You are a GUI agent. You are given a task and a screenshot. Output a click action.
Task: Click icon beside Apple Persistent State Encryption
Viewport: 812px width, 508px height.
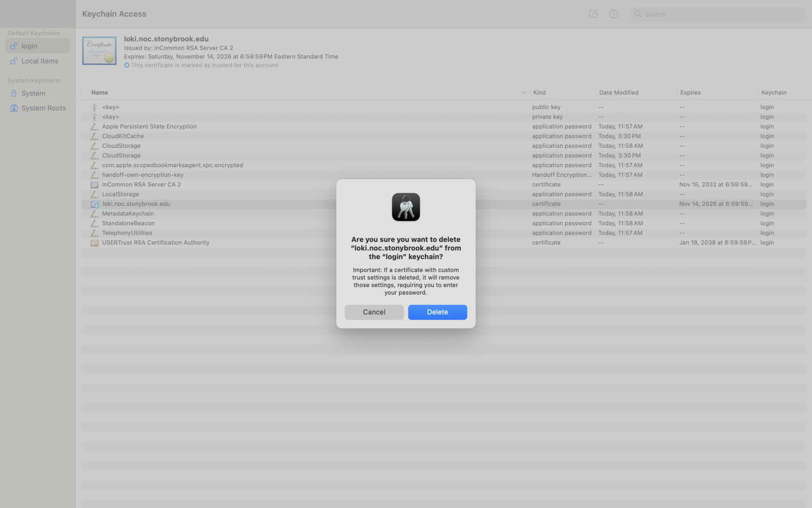[94, 126]
